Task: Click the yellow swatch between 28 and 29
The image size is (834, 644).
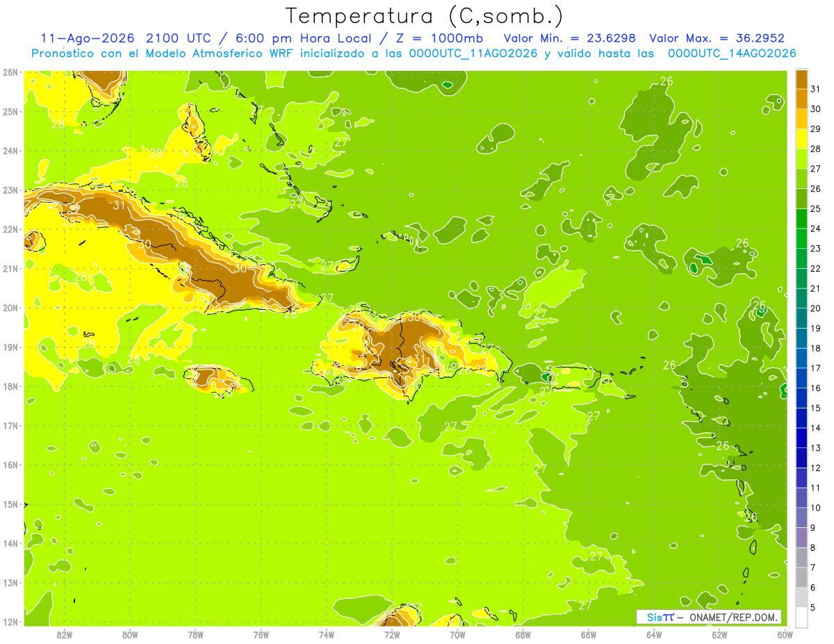Action: click(802, 139)
